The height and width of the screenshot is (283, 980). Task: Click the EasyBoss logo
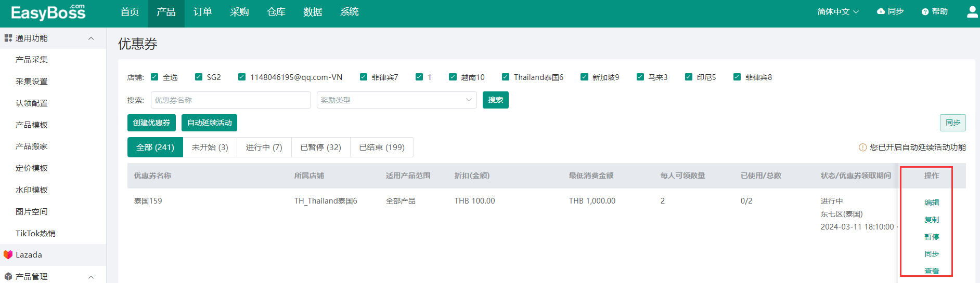pos(48,12)
